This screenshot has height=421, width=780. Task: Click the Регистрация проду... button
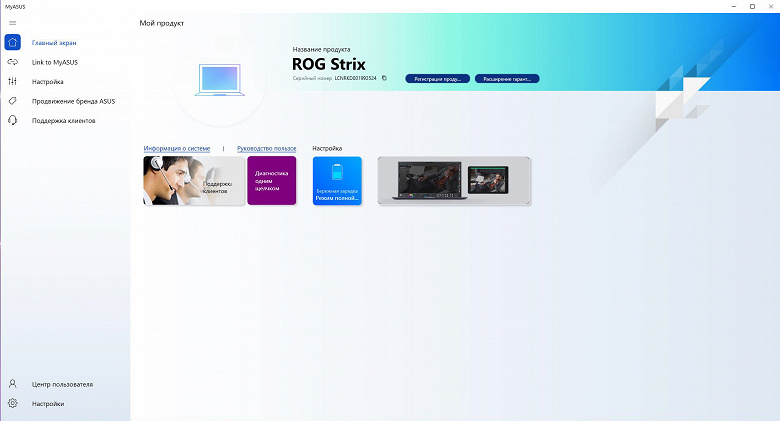(x=437, y=79)
